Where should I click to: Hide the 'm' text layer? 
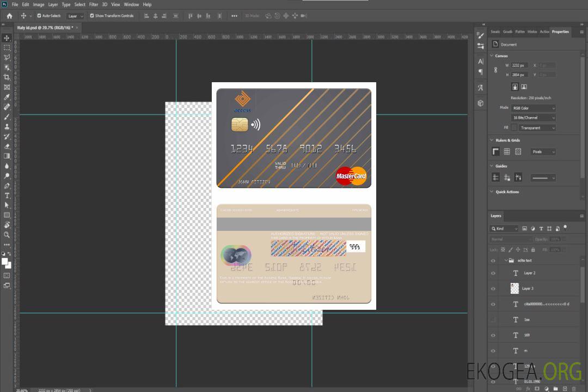493,351
